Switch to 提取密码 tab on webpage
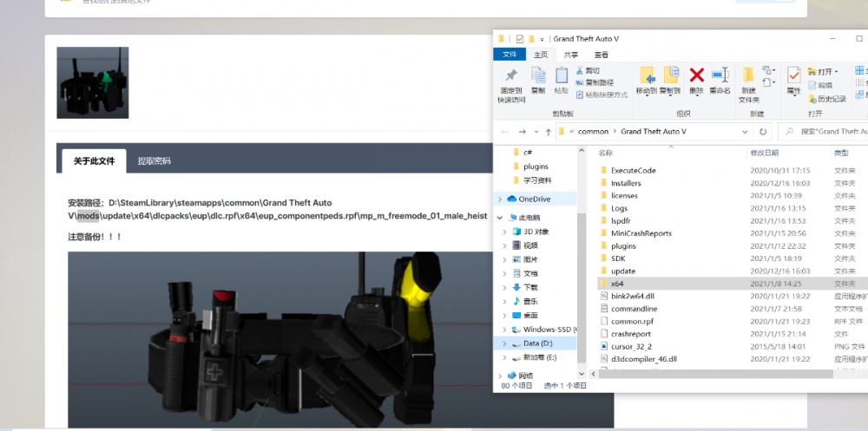Viewport: 868px width, 431px height. coord(155,160)
